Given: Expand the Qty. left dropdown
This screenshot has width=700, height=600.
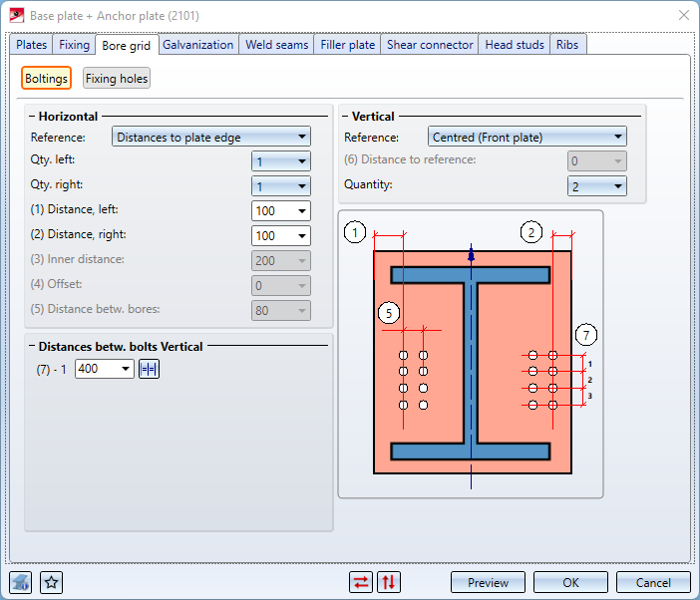Looking at the screenshot, I should 281,161.
